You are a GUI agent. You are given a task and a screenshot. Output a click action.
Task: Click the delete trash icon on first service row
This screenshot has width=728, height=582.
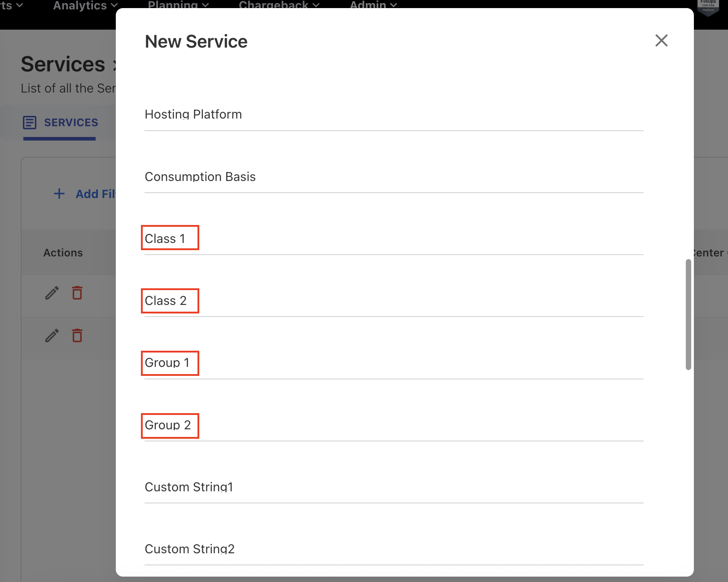pyautogui.click(x=77, y=292)
